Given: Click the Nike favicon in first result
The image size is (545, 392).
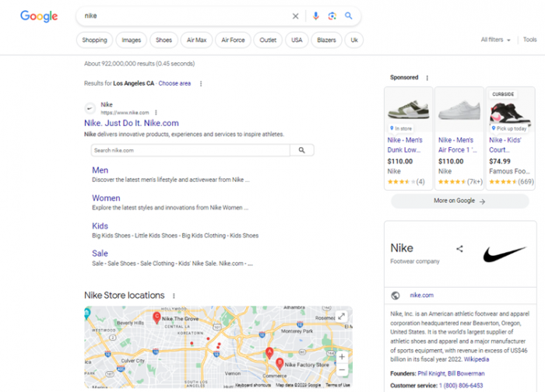Looking at the screenshot, I should click(x=90, y=108).
